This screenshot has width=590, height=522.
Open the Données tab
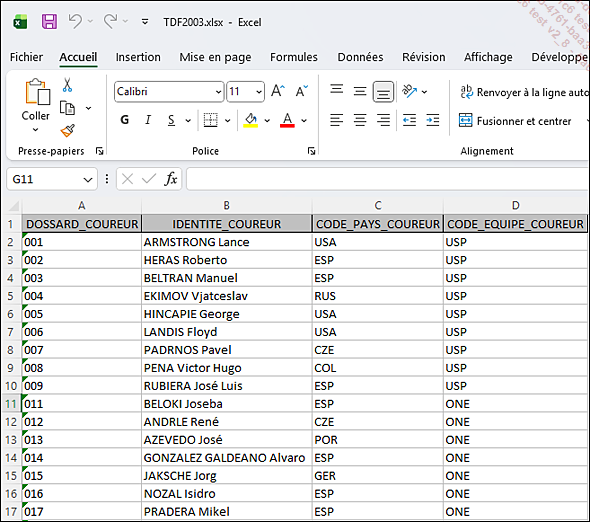(360, 57)
